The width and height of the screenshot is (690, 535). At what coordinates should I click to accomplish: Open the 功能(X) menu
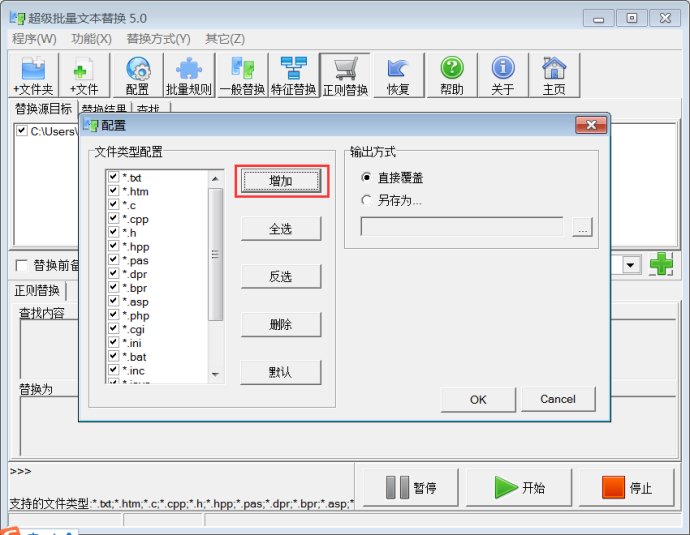click(x=91, y=38)
